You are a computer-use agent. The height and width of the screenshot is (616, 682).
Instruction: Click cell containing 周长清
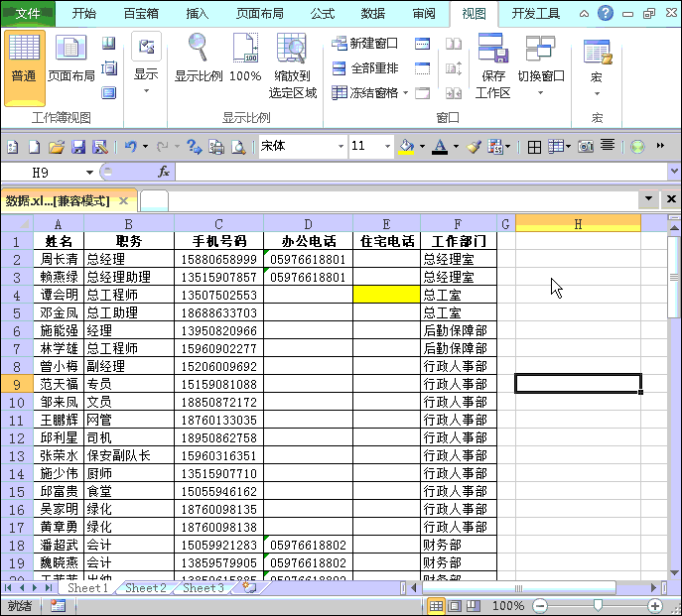coord(59,259)
